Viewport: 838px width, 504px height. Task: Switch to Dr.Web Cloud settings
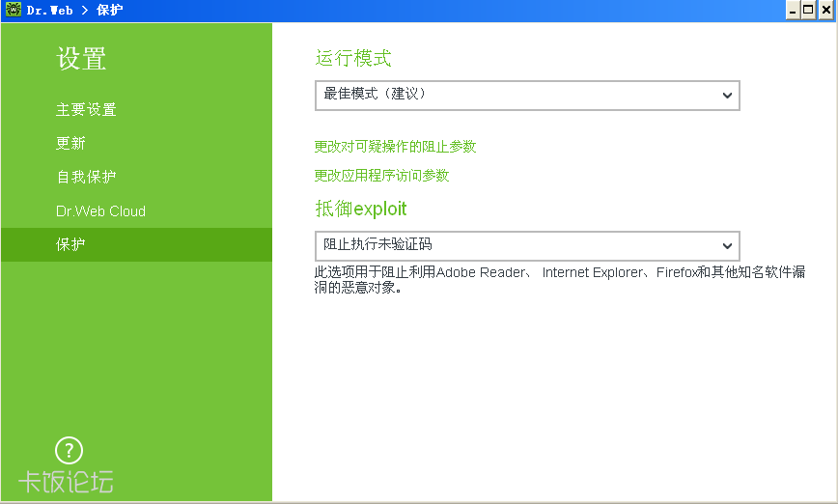coord(100,211)
